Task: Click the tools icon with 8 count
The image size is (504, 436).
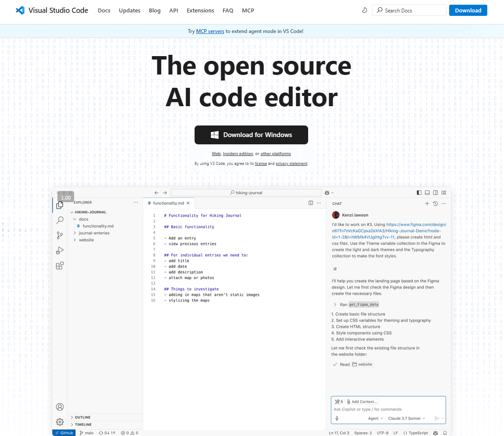Action: pyautogui.click(x=339, y=402)
